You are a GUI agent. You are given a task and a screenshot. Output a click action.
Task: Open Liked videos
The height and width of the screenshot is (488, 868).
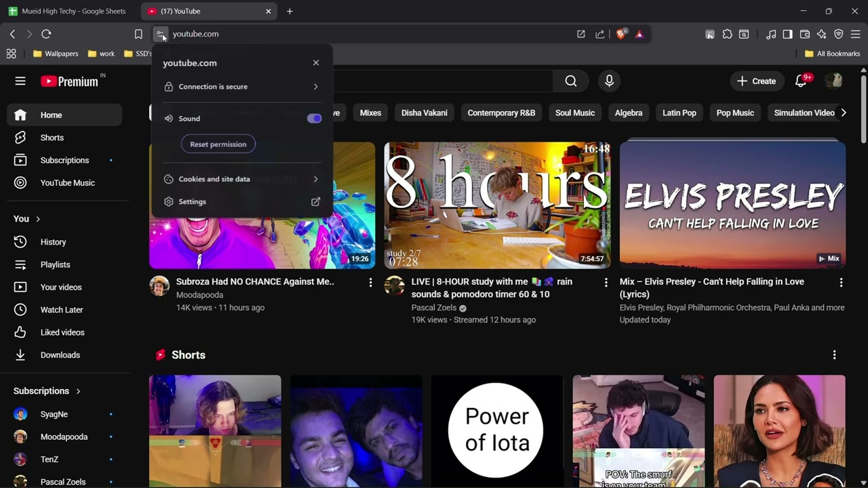coord(64,333)
